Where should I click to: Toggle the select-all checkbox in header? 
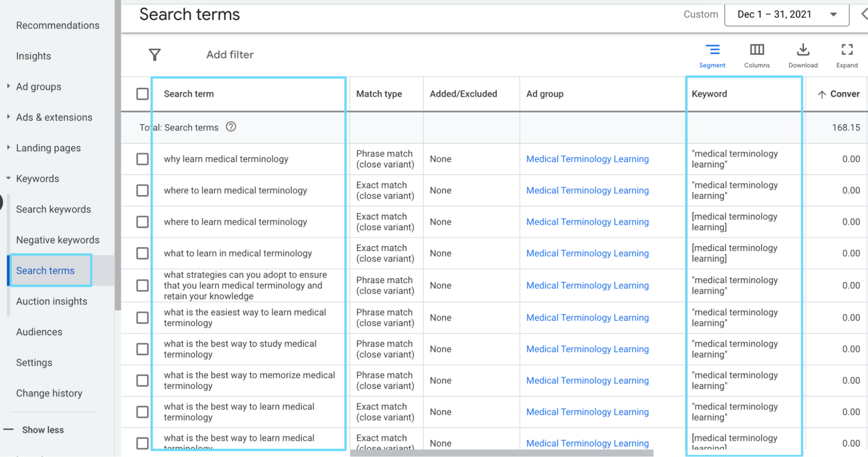coord(142,94)
